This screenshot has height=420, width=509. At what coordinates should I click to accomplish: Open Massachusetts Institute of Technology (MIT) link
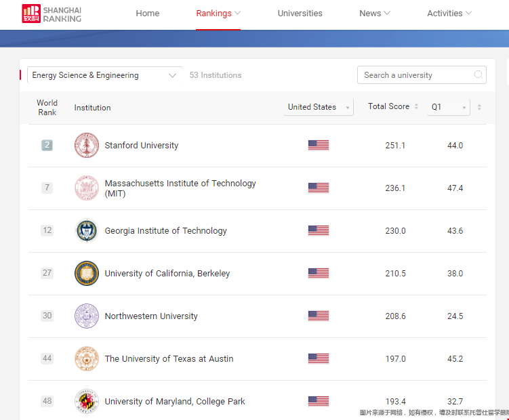pyautogui.click(x=180, y=188)
